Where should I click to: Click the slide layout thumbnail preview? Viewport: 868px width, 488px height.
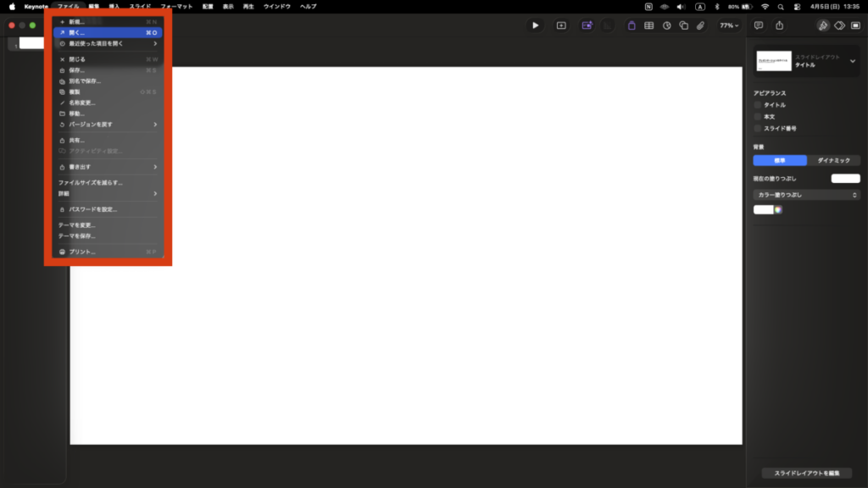774,61
